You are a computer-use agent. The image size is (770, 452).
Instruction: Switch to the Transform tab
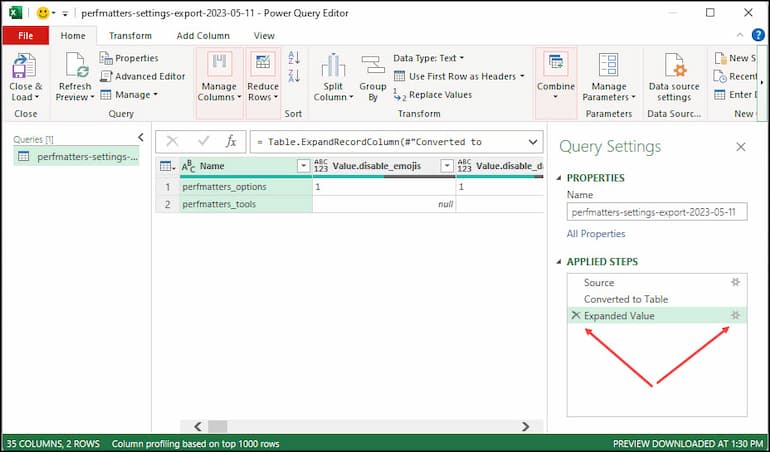pos(130,35)
